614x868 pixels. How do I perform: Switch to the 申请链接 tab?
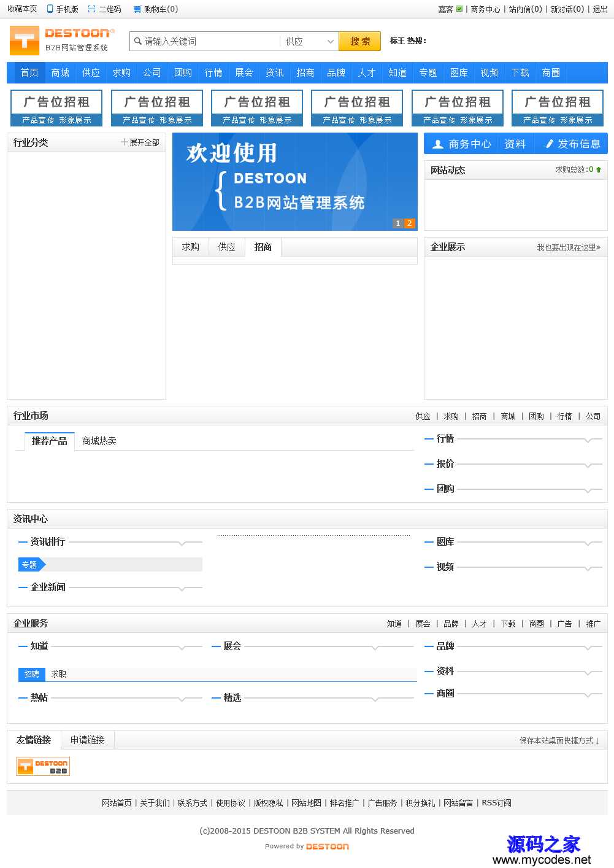(88, 740)
